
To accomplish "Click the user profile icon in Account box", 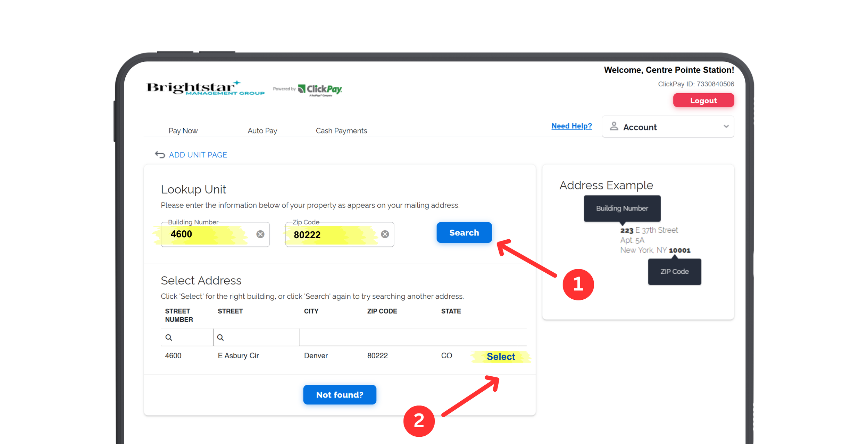I will click(614, 127).
